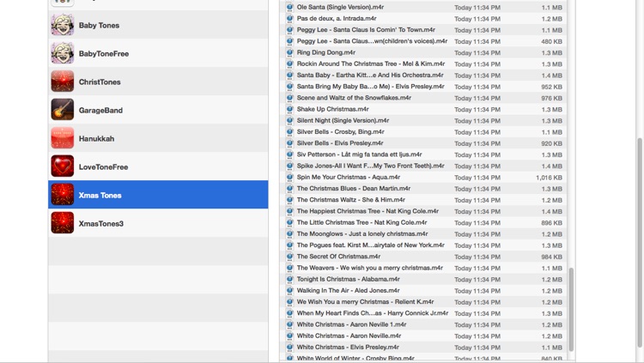
Task: Select the Xmas Tones app icon
Action: 63,195
